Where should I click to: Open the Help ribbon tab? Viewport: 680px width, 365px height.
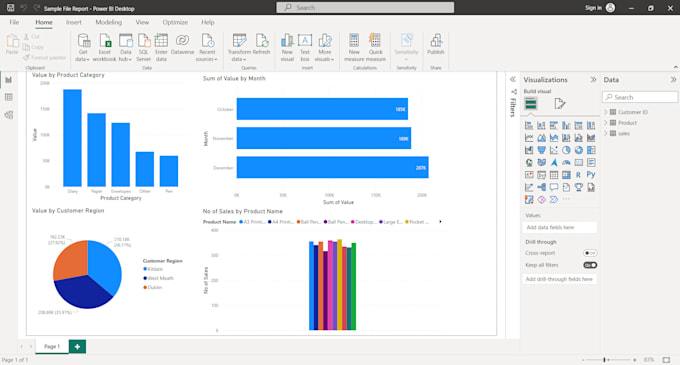[x=208, y=22]
